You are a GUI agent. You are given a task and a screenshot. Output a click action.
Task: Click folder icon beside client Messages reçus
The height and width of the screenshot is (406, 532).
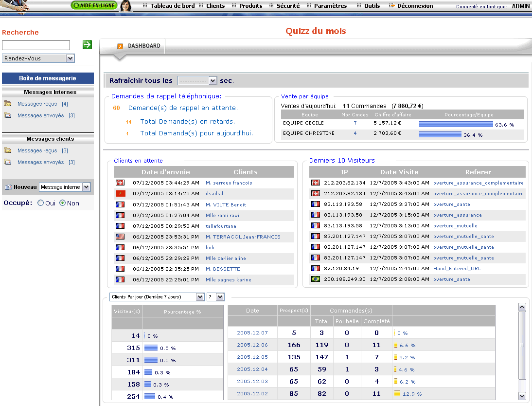click(8, 150)
